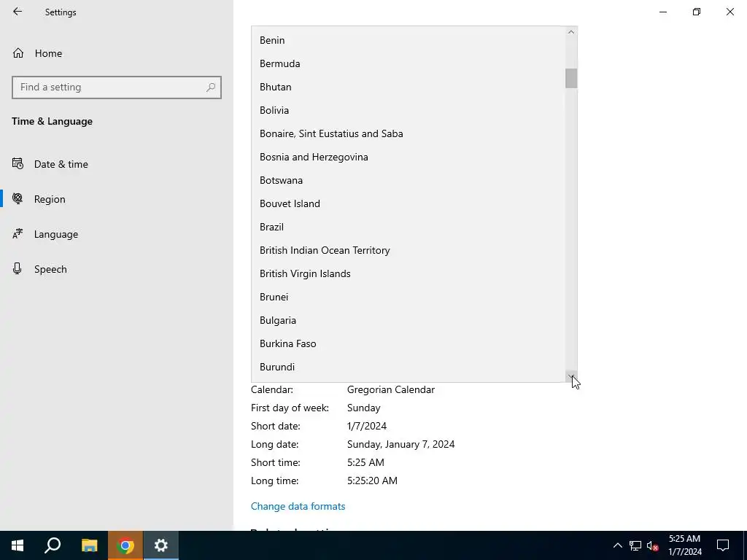
Task: Select Botswana as the region
Action: 409,181
